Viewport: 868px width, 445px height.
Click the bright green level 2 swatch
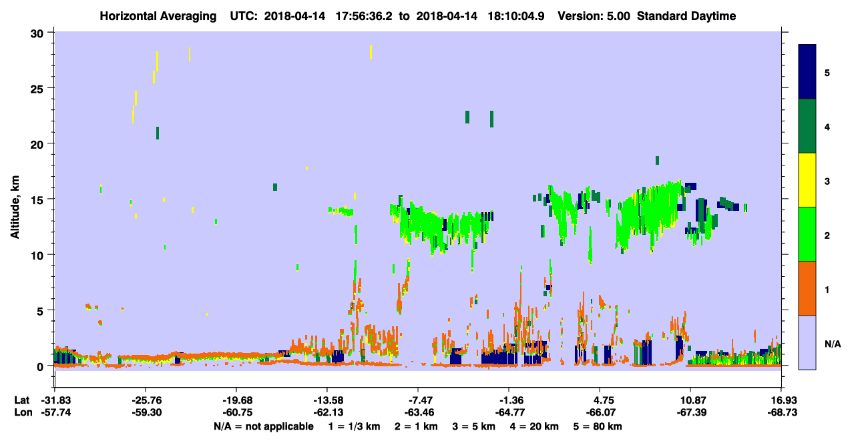point(807,234)
